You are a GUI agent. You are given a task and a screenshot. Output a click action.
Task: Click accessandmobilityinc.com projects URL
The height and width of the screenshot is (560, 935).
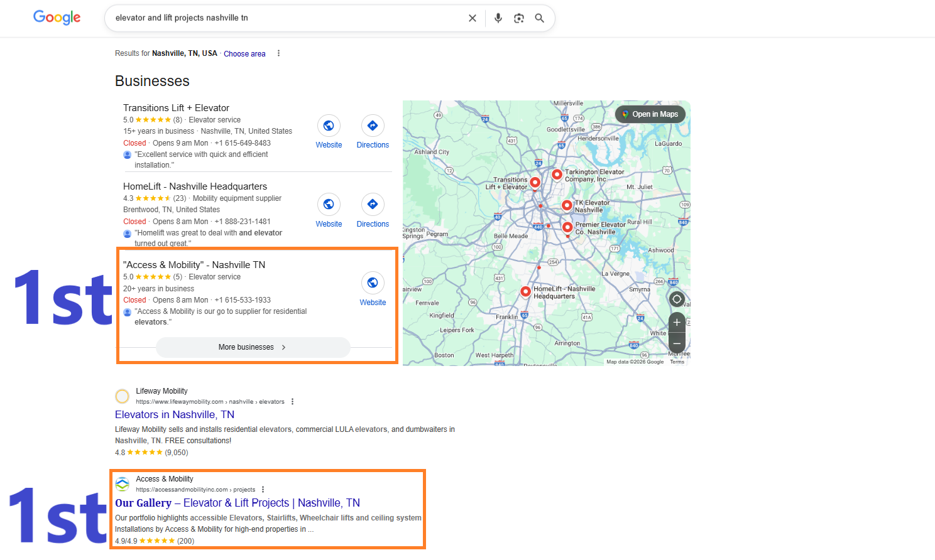point(195,490)
